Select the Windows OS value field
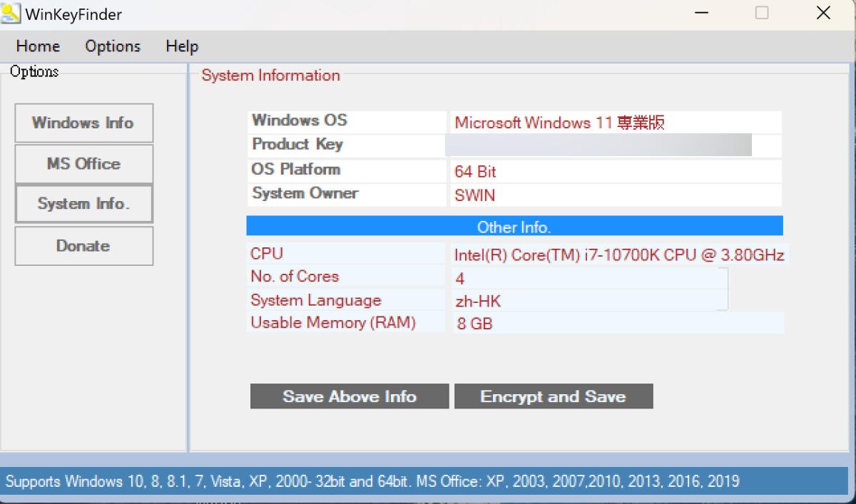The image size is (856, 504). tap(615, 123)
